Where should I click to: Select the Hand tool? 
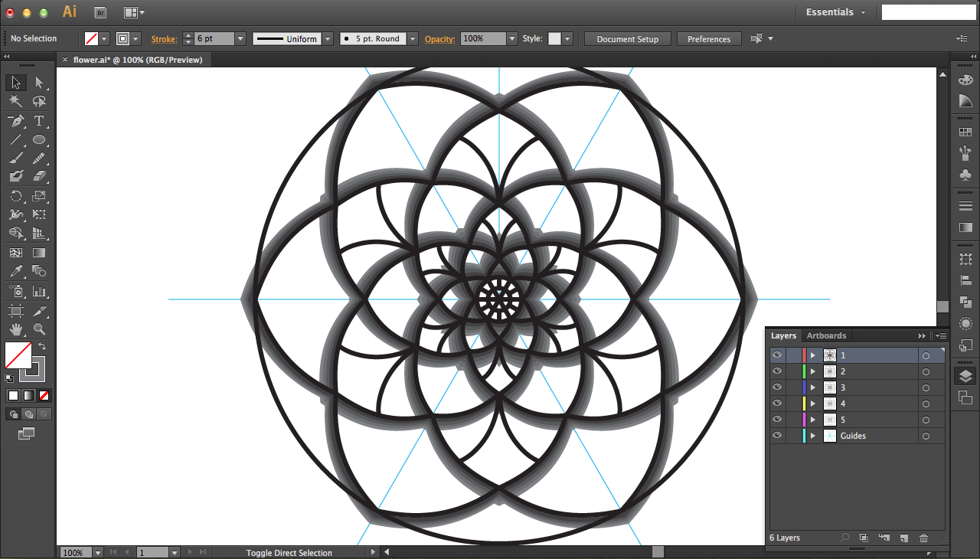[16, 329]
